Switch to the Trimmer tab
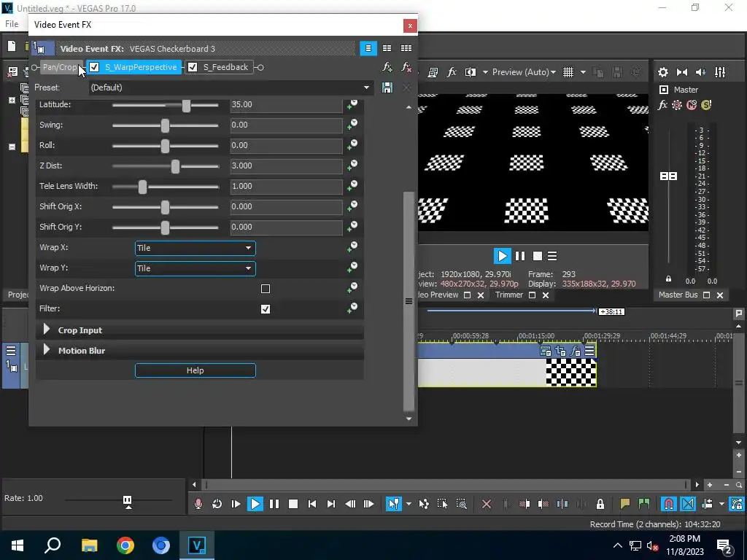This screenshot has height=560, width=747. 508,295
